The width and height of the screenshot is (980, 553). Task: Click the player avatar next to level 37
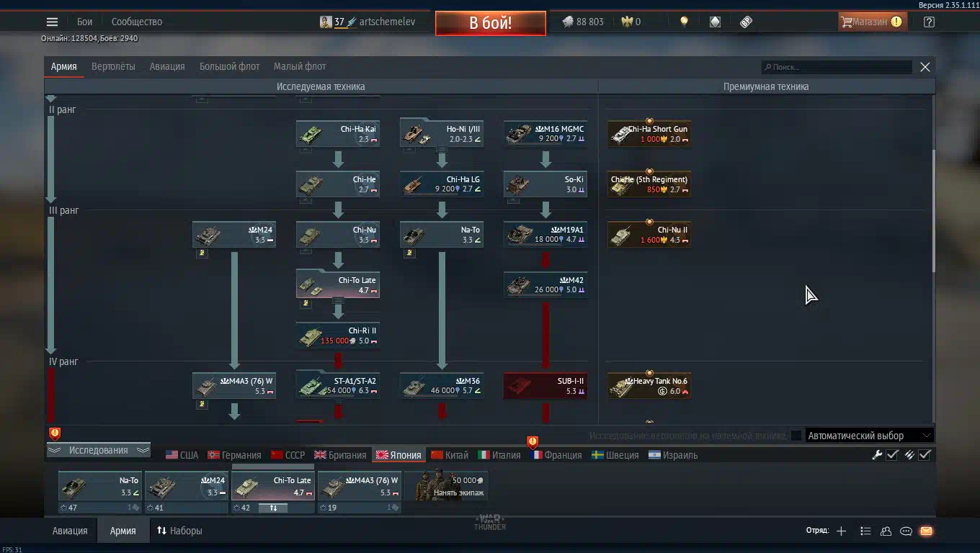pos(326,22)
